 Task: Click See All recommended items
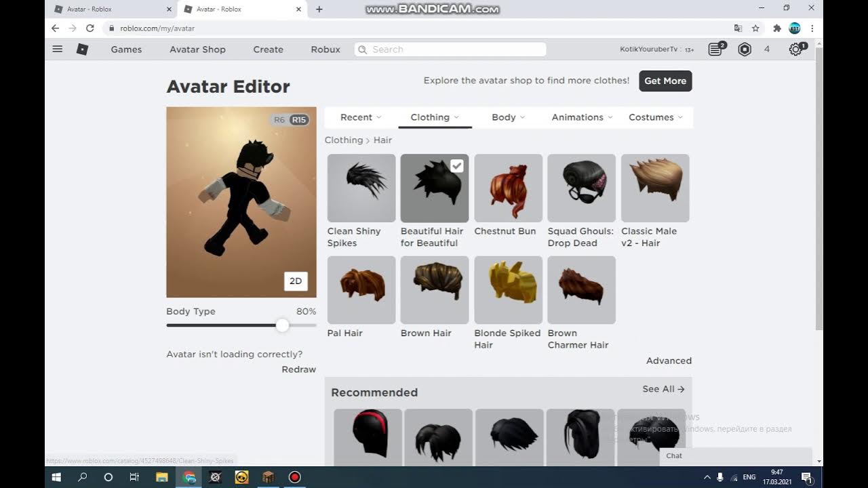tap(663, 389)
